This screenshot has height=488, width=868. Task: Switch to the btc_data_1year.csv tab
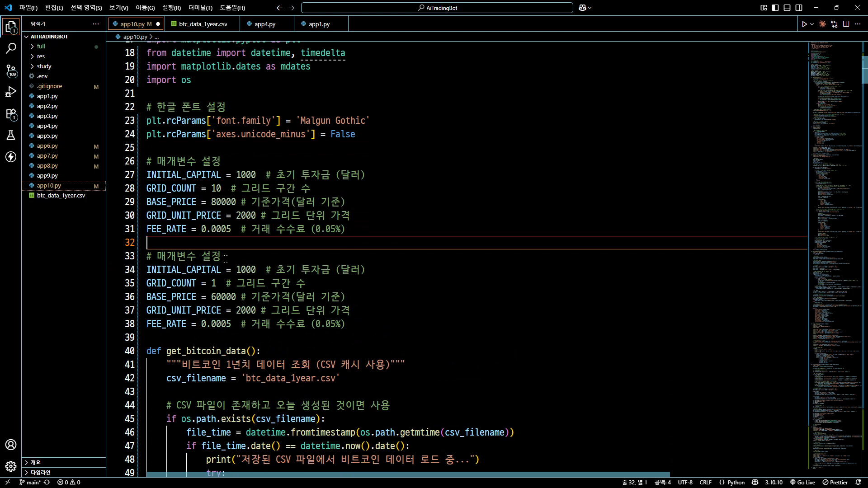click(x=202, y=24)
